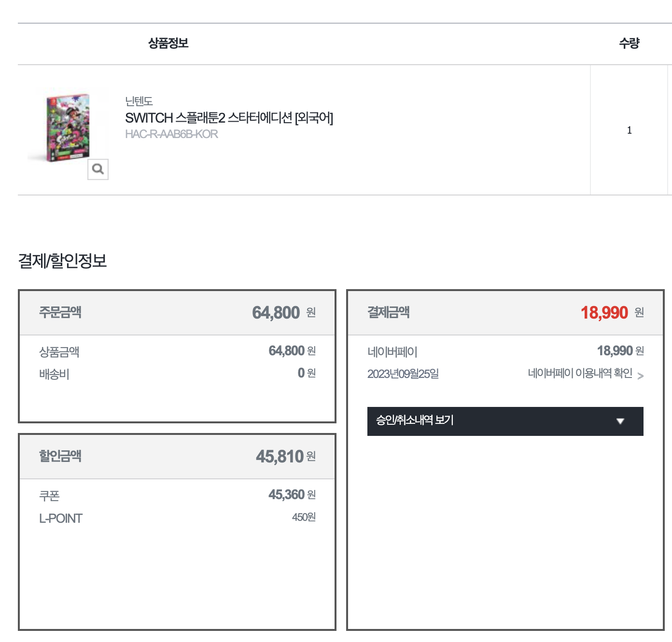672x642 pixels.
Task: Open the Splatoon 2 product thumbnail
Action: click(68, 125)
